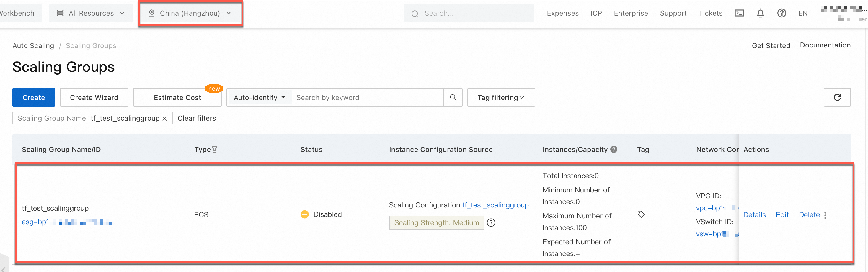Expand the China (Hangzhou) region dropdown
The width and height of the screenshot is (868, 272).
(x=190, y=13)
